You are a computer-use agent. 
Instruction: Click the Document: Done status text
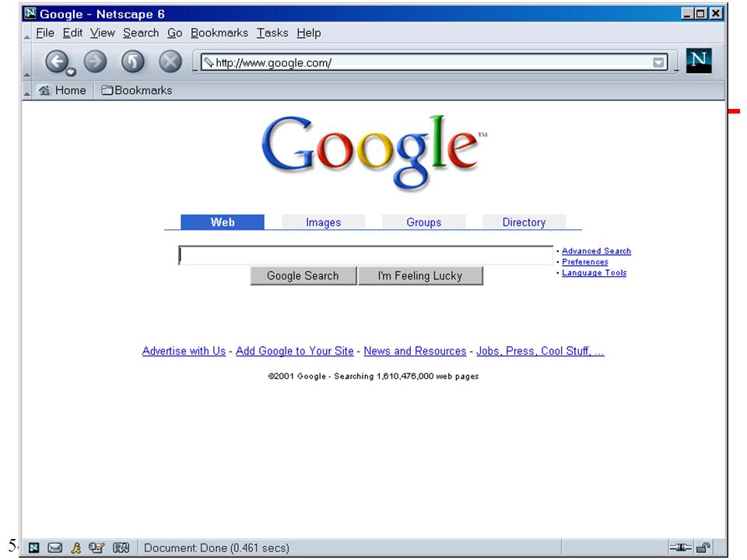point(216,548)
